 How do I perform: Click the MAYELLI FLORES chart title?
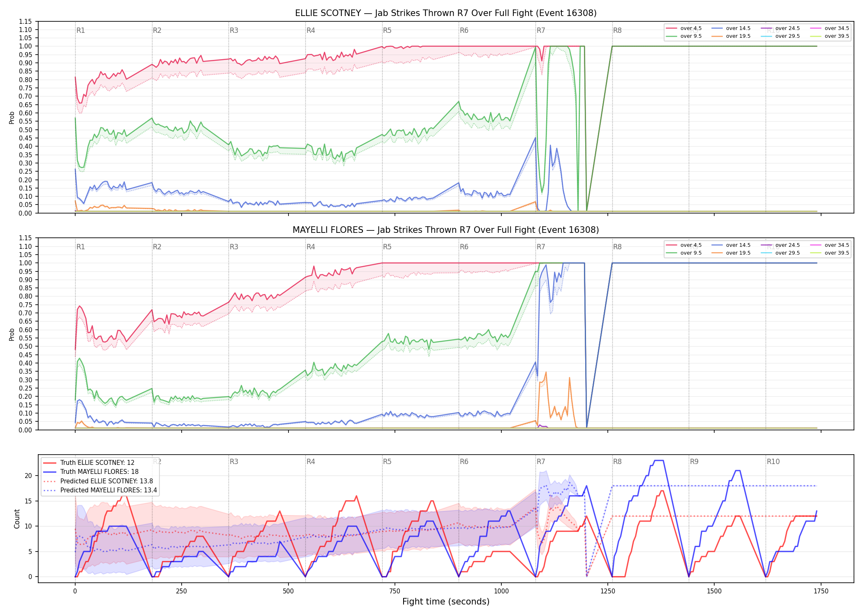click(446, 230)
